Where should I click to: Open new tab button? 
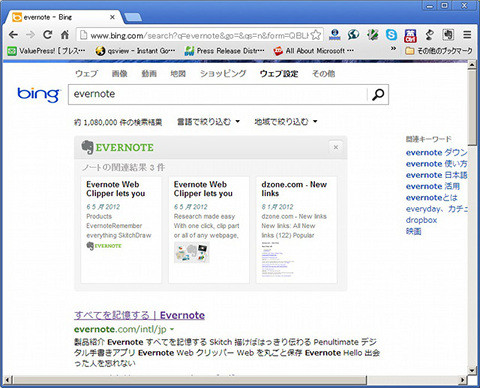[x=133, y=17]
